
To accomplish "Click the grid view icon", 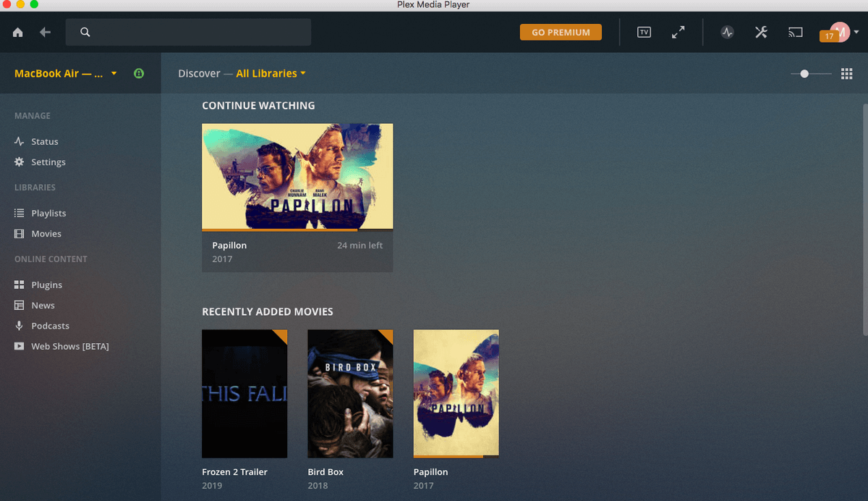I will 847,74.
